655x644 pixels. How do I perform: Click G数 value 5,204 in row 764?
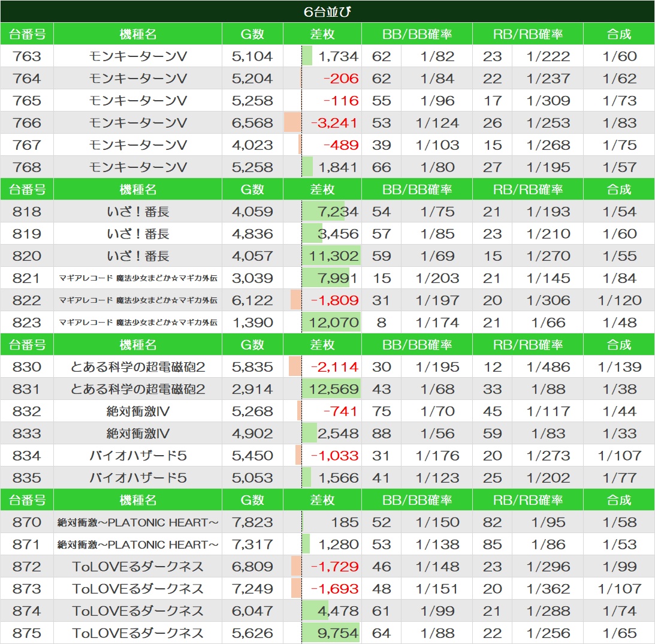point(252,78)
